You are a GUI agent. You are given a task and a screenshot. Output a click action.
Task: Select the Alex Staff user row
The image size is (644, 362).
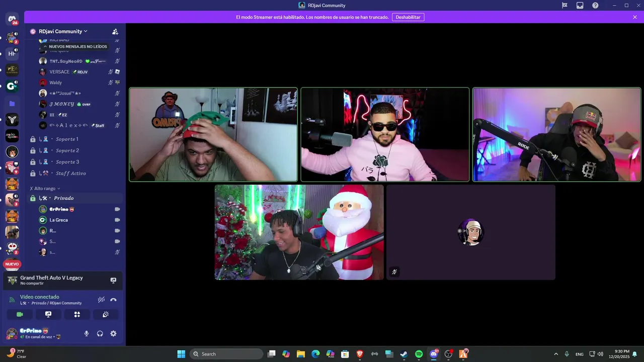[x=79, y=125]
